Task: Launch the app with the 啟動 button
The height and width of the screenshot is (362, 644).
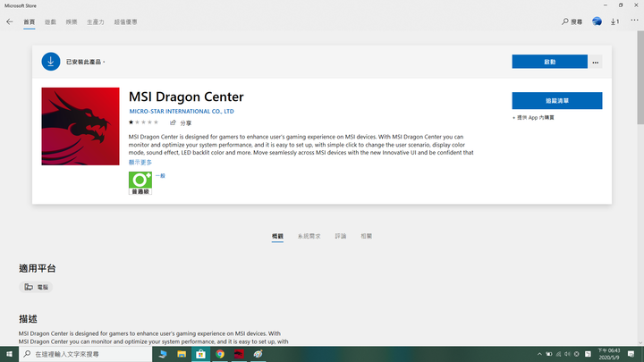Action: point(549,62)
